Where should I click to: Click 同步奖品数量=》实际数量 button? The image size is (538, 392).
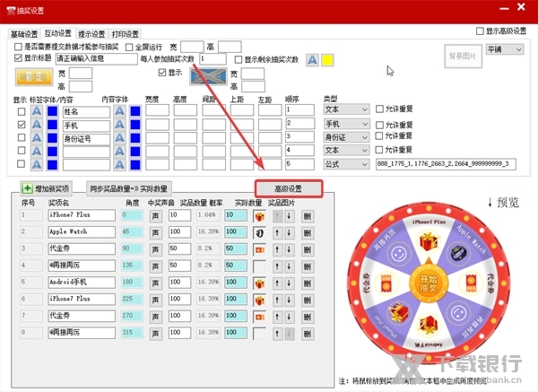pyautogui.click(x=128, y=188)
